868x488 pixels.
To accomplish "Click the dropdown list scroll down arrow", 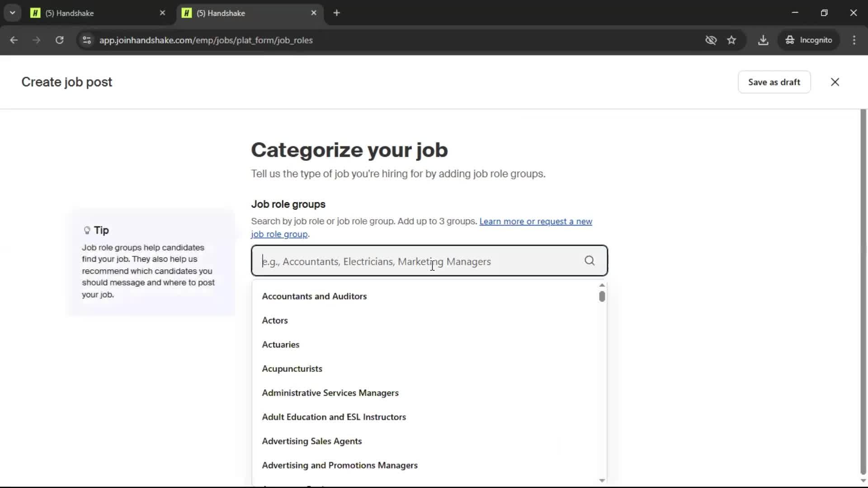I will 602,480.
